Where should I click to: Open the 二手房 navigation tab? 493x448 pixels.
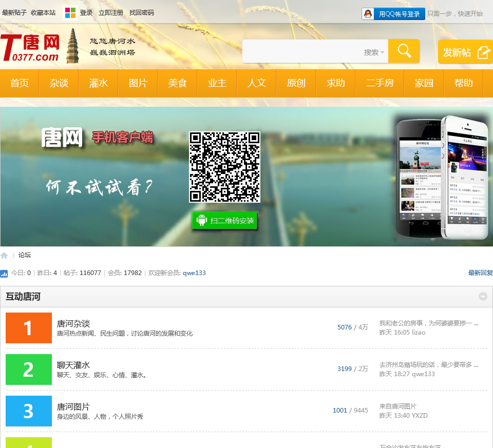pos(380,83)
